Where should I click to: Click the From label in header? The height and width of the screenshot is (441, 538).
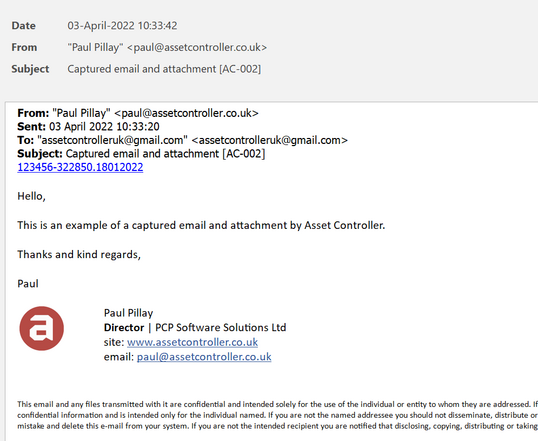click(x=24, y=47)
